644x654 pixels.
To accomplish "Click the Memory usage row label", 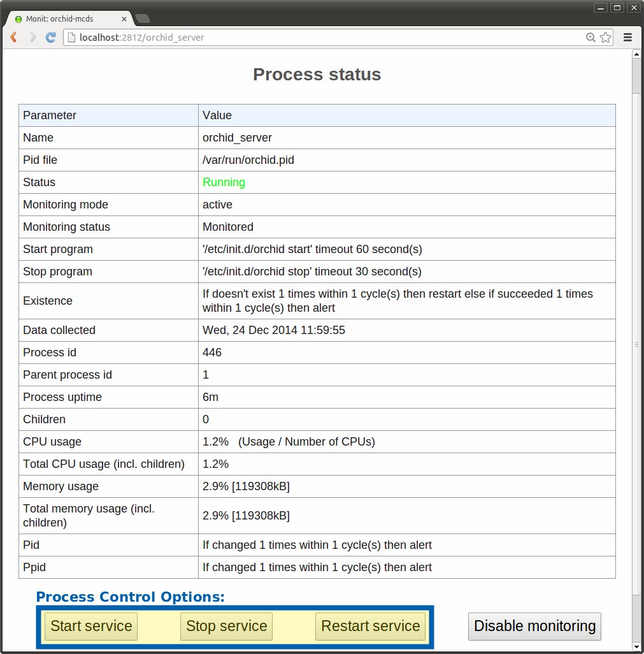I will click(x=61, y=486).
